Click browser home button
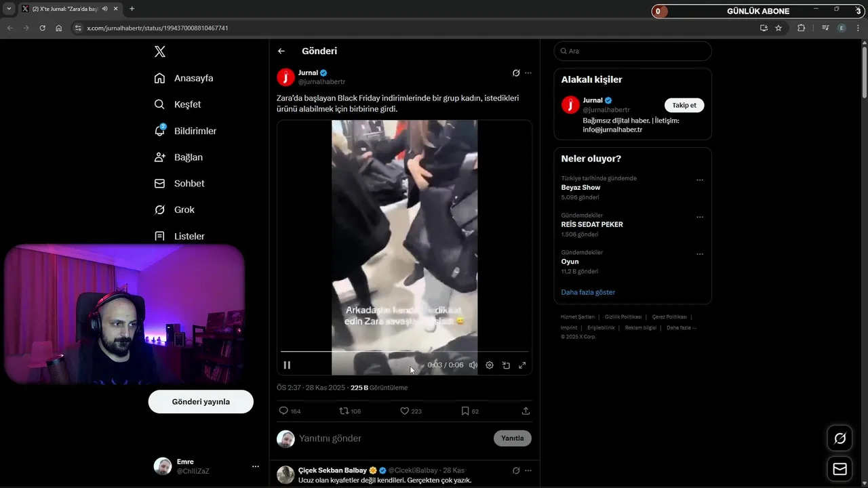The width and height of the screenshot is (868, 488). (x=59, y=28)
